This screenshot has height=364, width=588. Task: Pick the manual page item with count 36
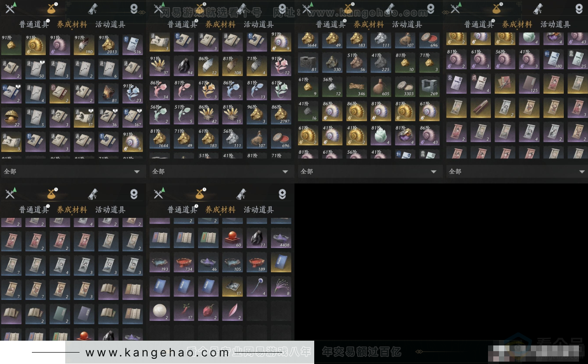tap(109, 118)
